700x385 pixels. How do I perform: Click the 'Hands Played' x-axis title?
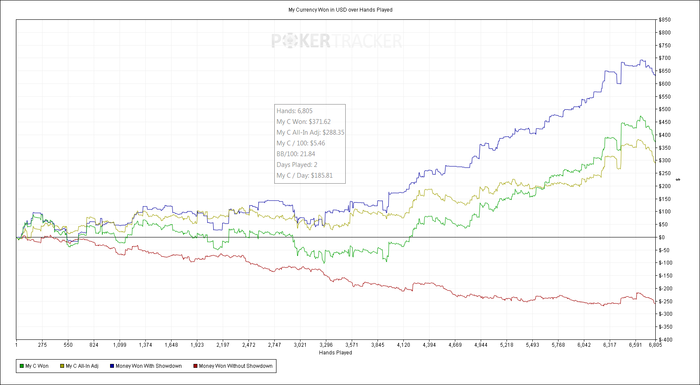335,353
